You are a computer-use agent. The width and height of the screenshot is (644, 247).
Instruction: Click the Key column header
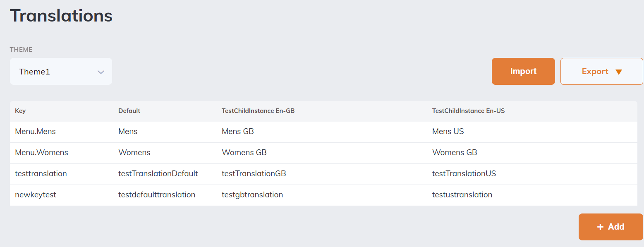click(x=20, y=111)
